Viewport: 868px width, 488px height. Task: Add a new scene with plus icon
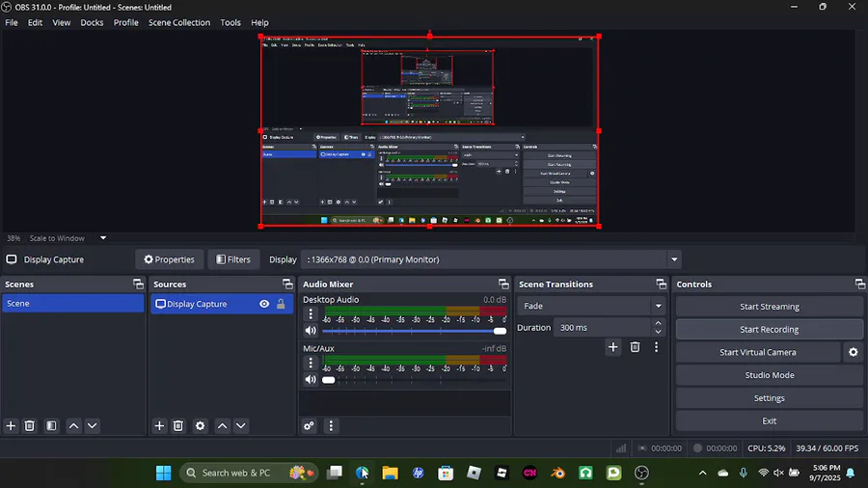[11, 425]
